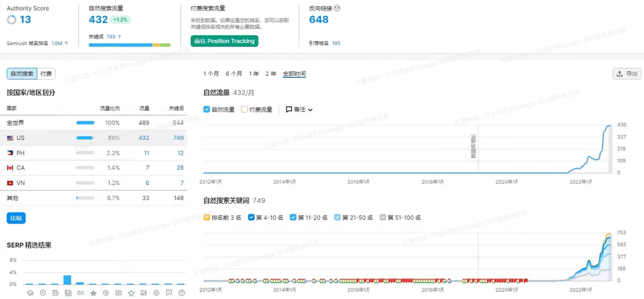This screenshot has width=644, height=299.
Task: Select the 1 年 time range
Action: click(254, 74)
